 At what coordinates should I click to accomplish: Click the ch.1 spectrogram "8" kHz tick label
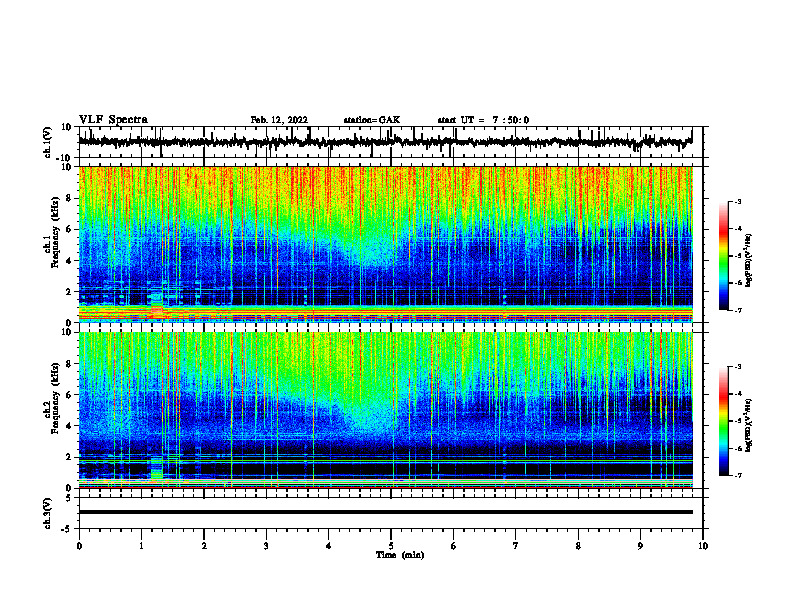pos(69,198)
